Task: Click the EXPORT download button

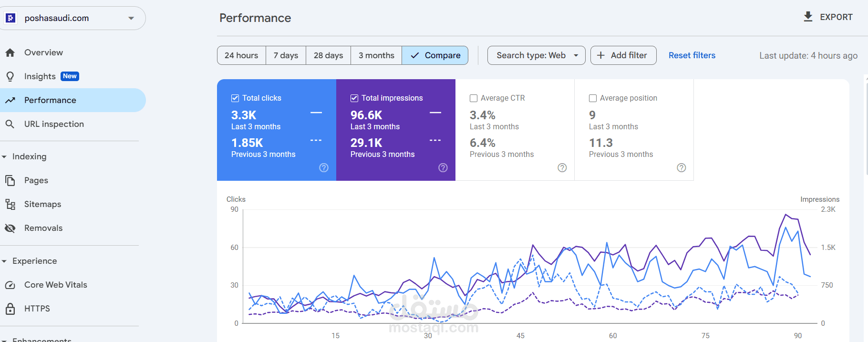Action: (x=828, y=17)
